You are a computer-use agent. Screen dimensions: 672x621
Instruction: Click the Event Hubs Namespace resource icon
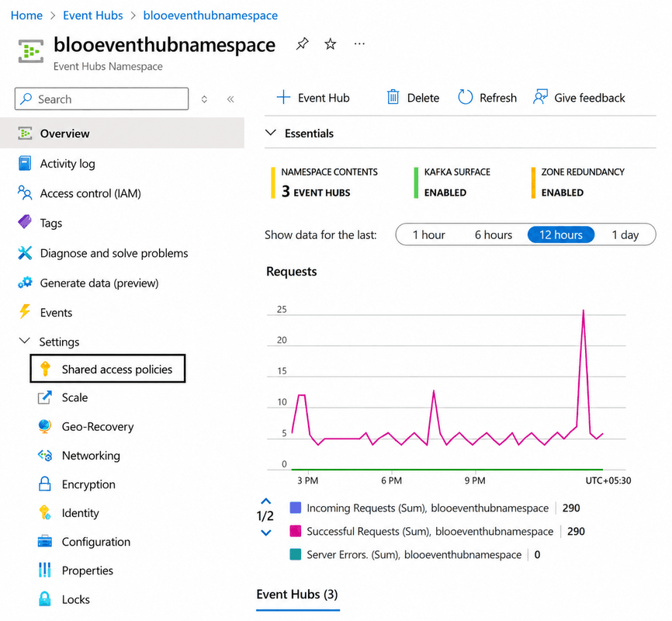(31, 51)
